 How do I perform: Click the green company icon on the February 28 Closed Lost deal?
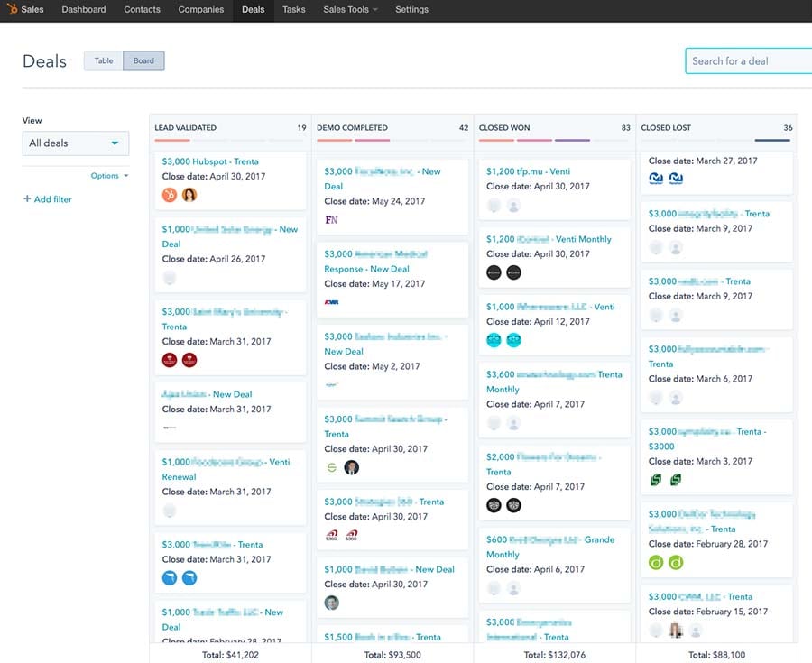coord(656,562)
